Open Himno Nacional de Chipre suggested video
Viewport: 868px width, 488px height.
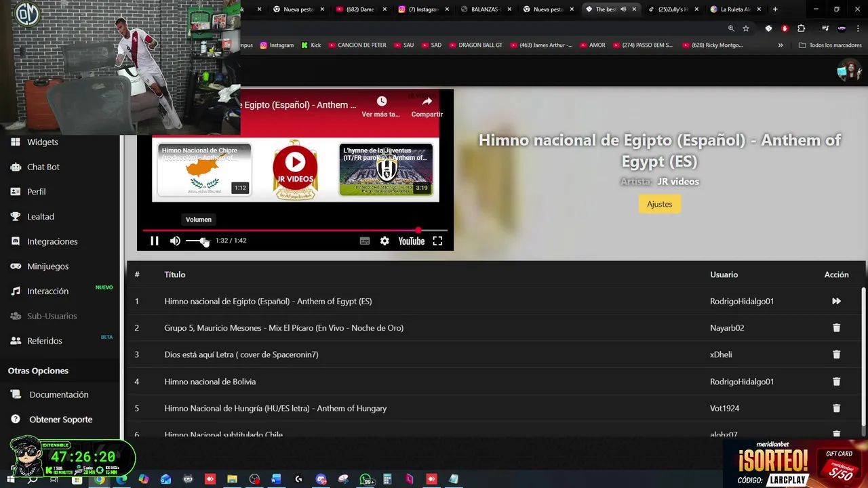(x=204, y=169)
